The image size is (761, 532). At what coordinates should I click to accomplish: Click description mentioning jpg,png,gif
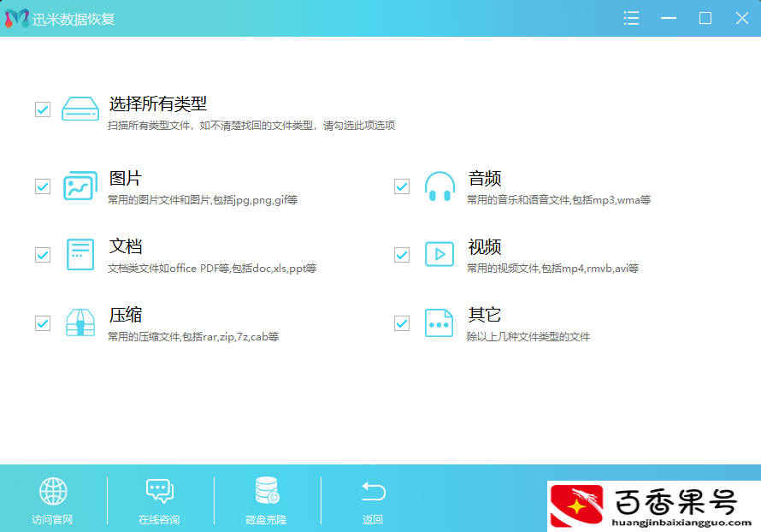pos(203,200)
